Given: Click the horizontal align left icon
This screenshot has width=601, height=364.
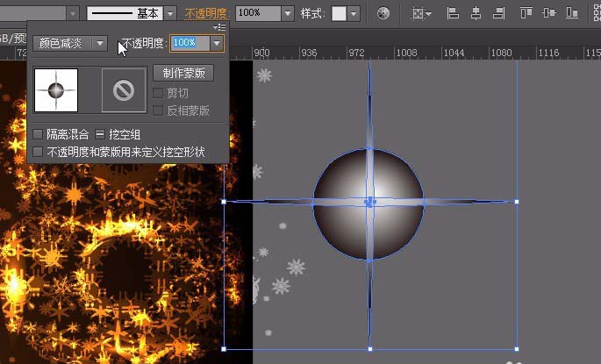Looking at the screenshot, I should tap(453, 13).
